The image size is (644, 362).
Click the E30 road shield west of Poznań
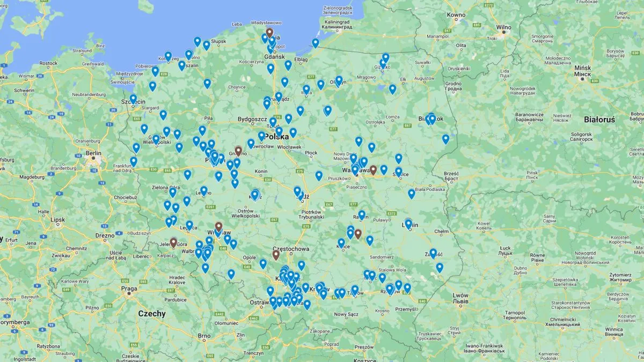coord(154,169)
